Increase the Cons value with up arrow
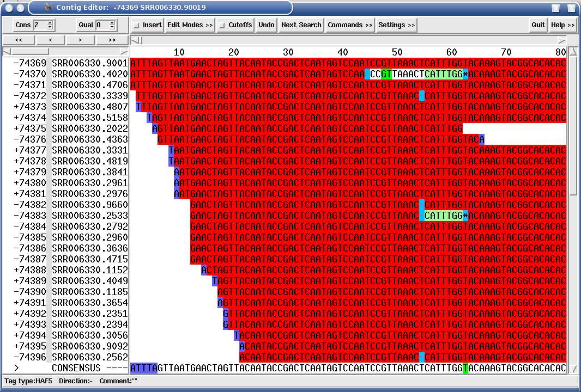This screenshot has height=392, width=581. (x=50, y=22)
